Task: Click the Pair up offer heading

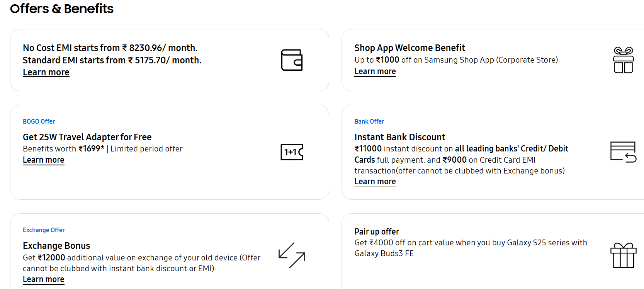Action: [x=376, y=231]
